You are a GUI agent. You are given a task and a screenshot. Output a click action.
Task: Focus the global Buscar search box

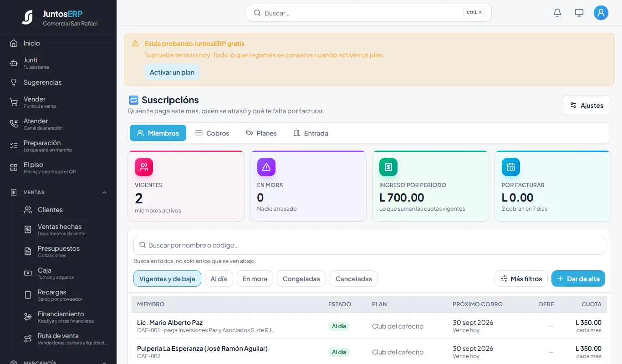369,13
